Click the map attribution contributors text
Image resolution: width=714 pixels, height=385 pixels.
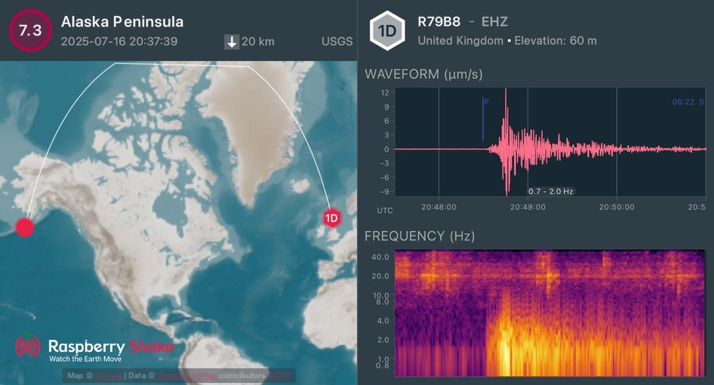pos(242,376)
